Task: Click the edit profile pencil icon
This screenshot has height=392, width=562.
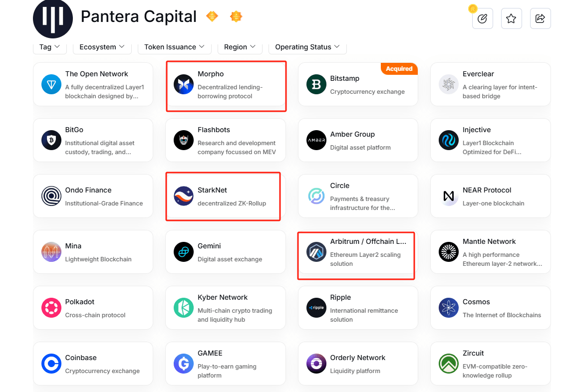Action: point(482,18)
